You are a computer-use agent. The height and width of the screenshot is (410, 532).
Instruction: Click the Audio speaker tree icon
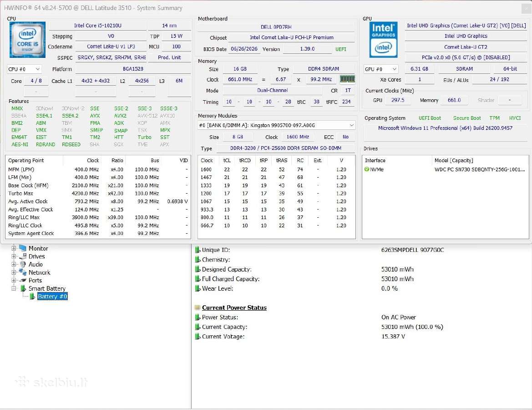tap(23, 264)
